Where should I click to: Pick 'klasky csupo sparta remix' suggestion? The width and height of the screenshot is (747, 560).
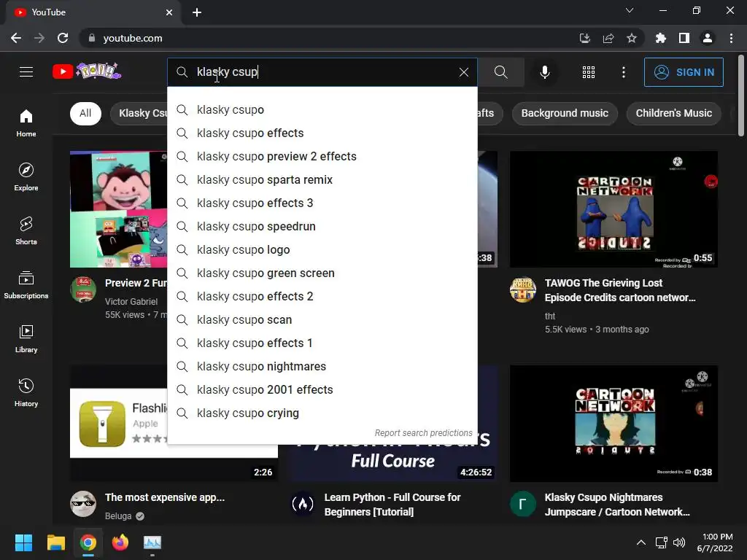pos(322,179)
